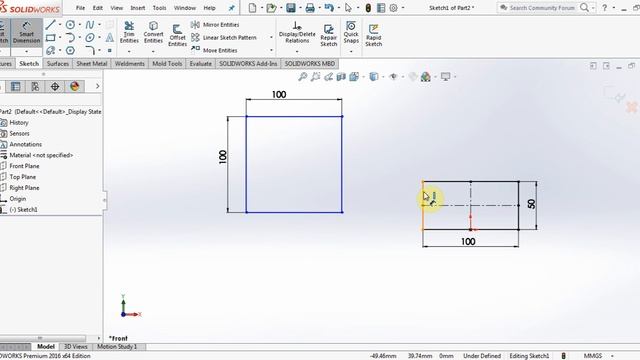Viewport: 640px width, 360px height.
Task: Select the Spline sketch tool
Action: tap(90, 25)
